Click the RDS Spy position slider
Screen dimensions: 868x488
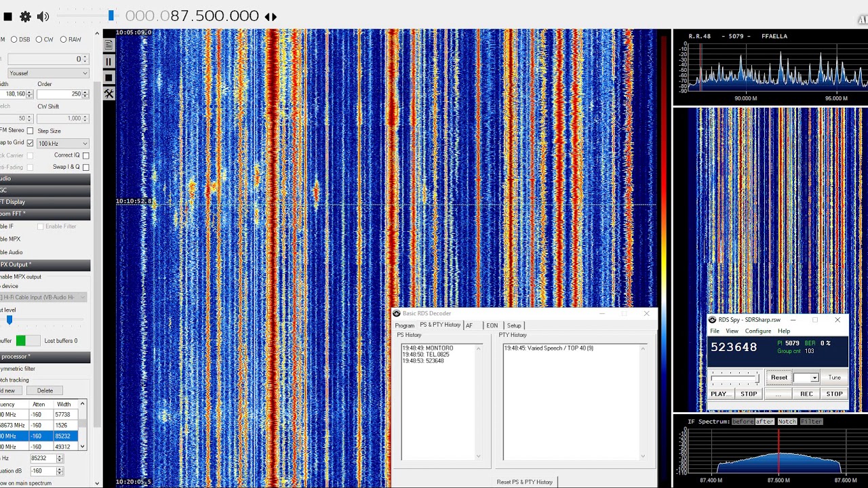734,377
